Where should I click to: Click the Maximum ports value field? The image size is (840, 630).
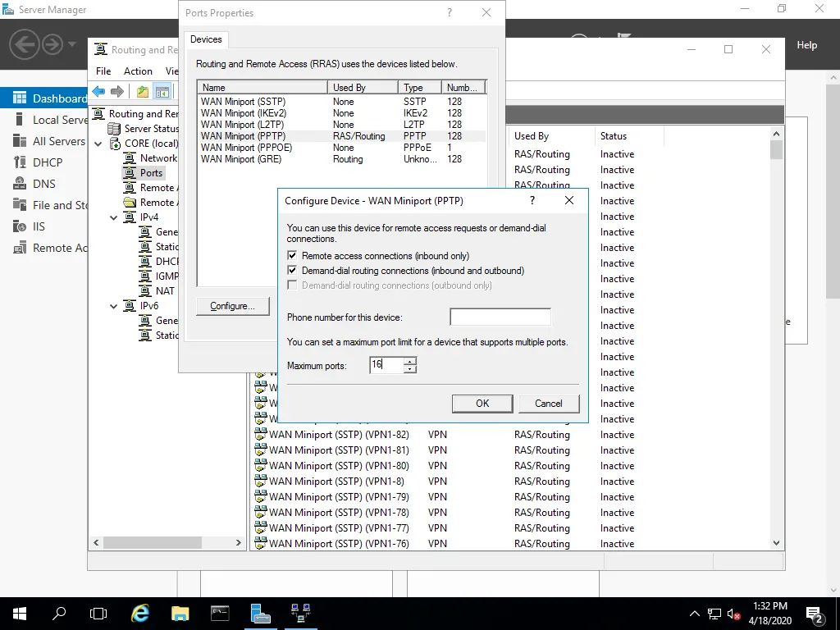click(x=386, y=365)
